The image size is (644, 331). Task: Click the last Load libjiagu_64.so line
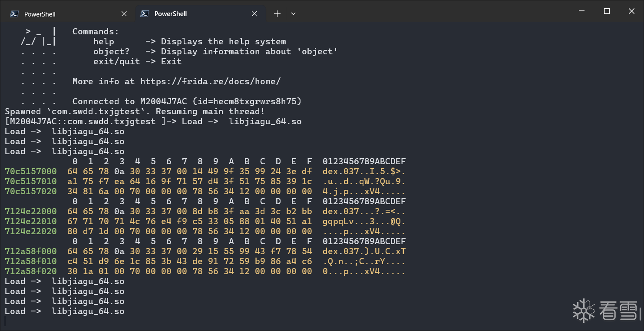tap(64, 311)
